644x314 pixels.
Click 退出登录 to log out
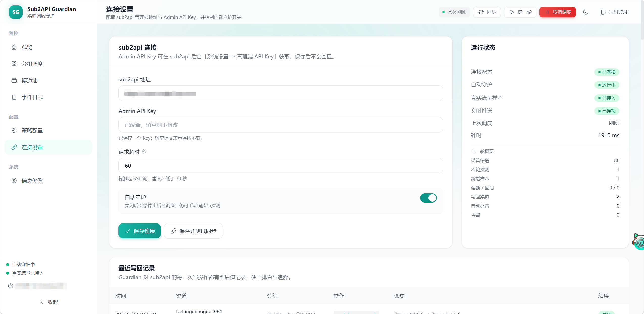point(614,12)
